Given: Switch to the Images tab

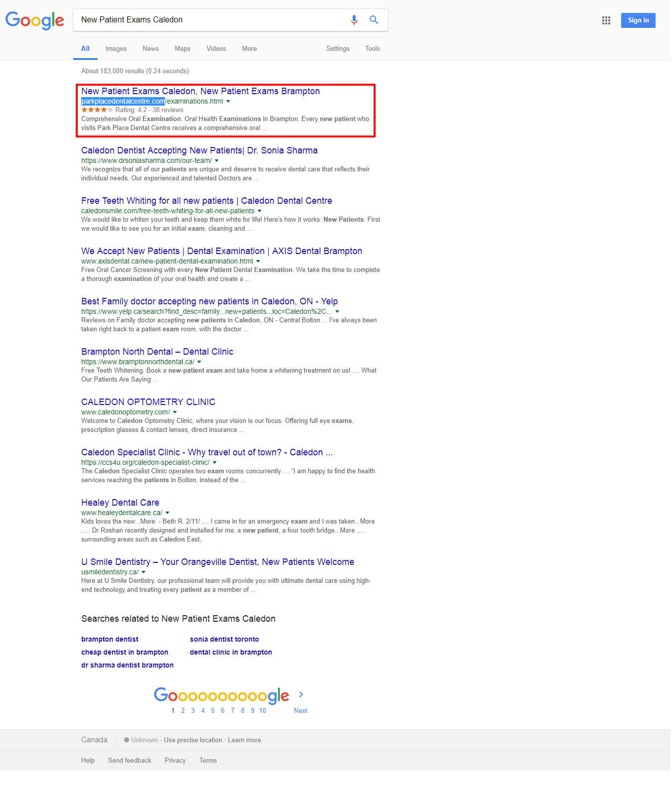Looking at the screenshot, I should pyautogui.click(x=116, y=49).
